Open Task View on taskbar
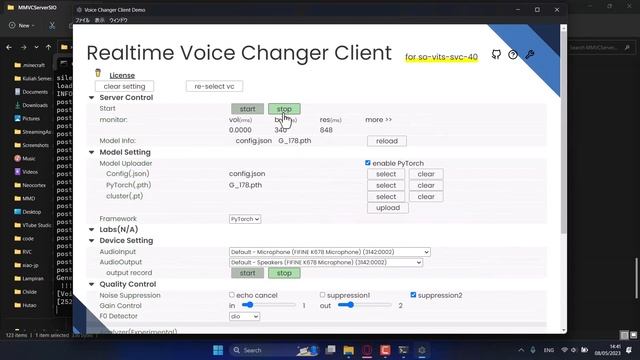This screenshot has width=640, height=360. tap(330, 350)
